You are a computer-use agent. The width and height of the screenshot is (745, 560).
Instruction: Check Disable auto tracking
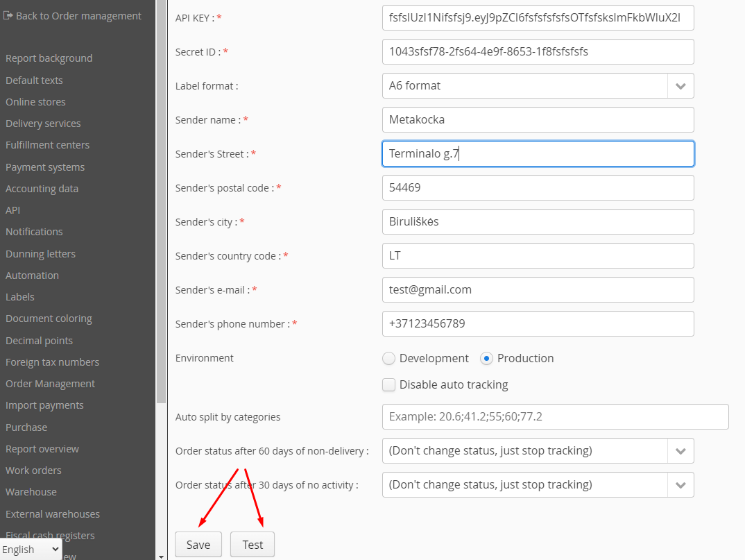(388, 384)
